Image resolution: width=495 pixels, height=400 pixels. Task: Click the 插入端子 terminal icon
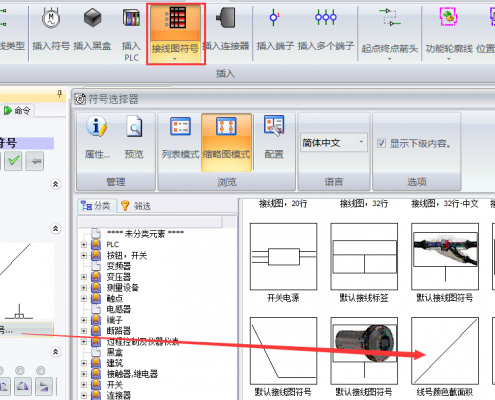pyautogui.click(x=274, y=17)
